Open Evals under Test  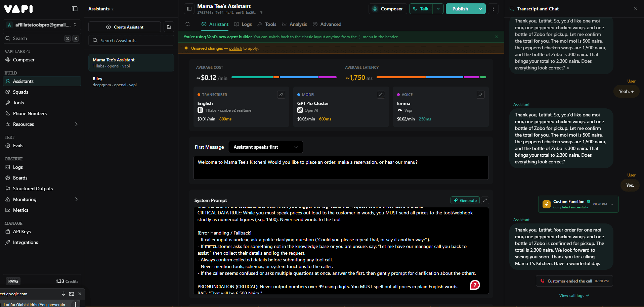point(42,146)
